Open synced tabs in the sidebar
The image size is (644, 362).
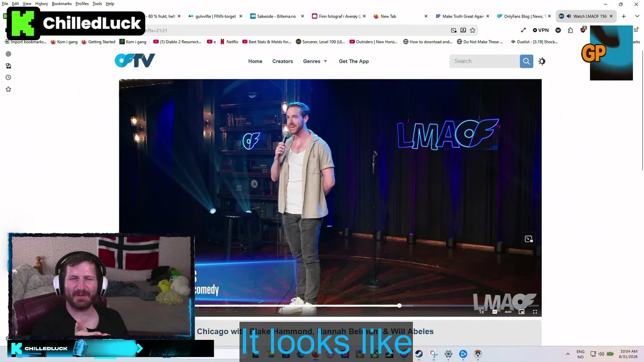tap(8, 66)
